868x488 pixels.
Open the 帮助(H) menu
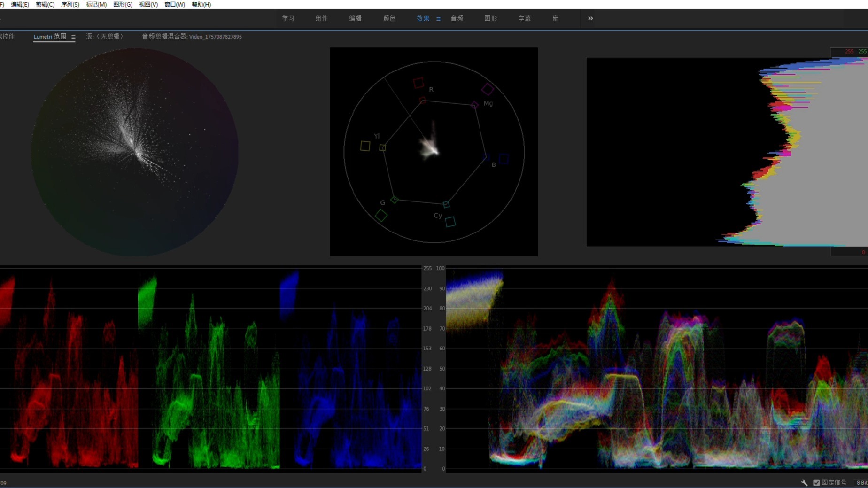click(x=201, y=4)
